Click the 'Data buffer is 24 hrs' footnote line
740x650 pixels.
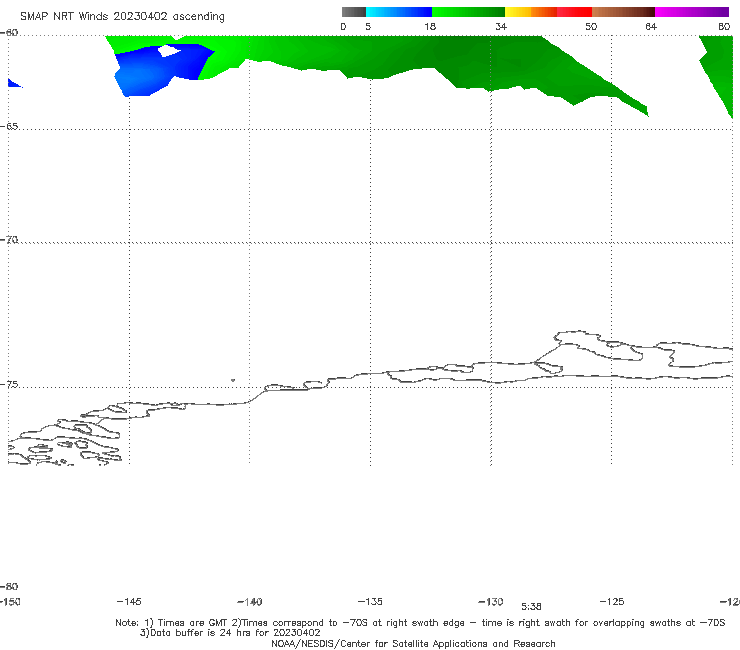coord(230,633)
